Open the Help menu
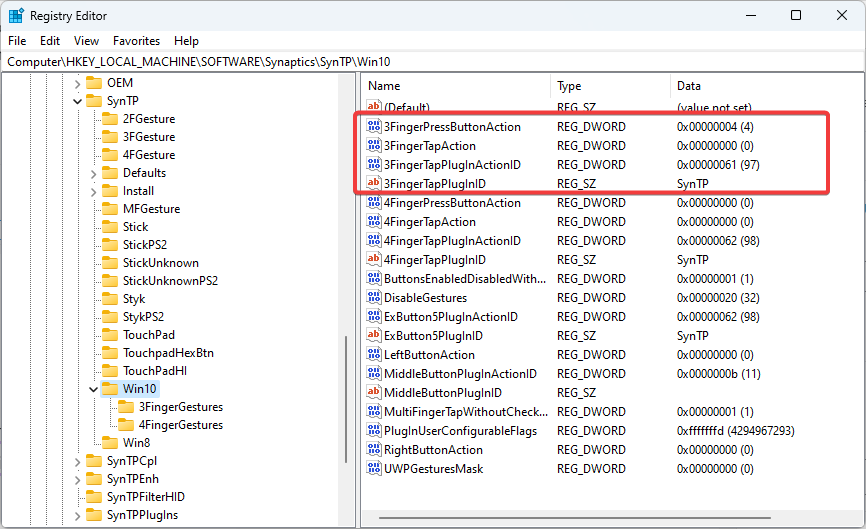 (x=186, y=41)
